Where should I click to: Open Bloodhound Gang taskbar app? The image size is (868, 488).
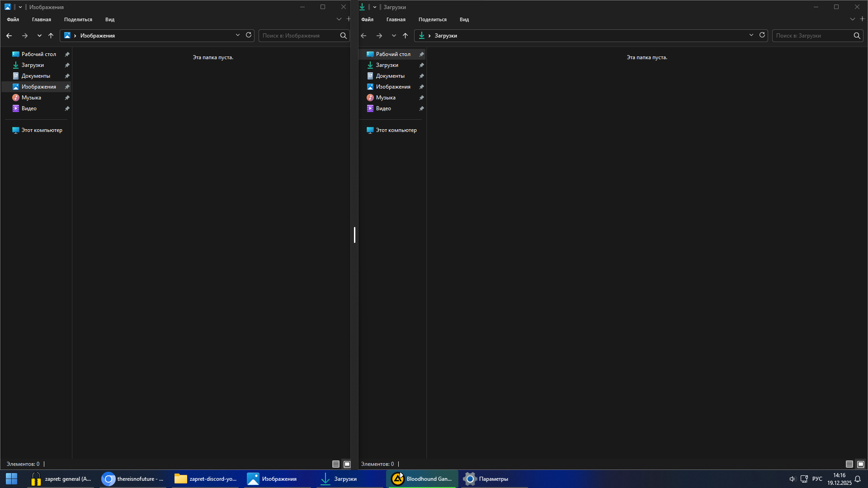click(422, 479)
